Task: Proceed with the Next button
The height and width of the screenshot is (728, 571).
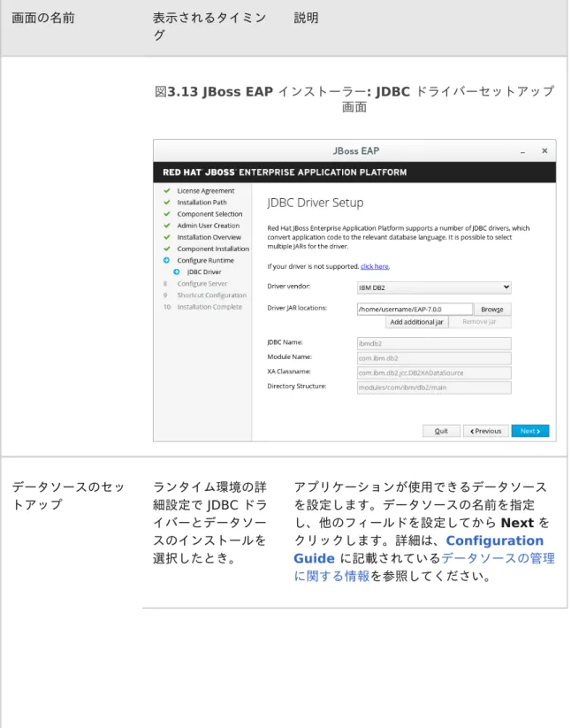Action: (530, 431)
